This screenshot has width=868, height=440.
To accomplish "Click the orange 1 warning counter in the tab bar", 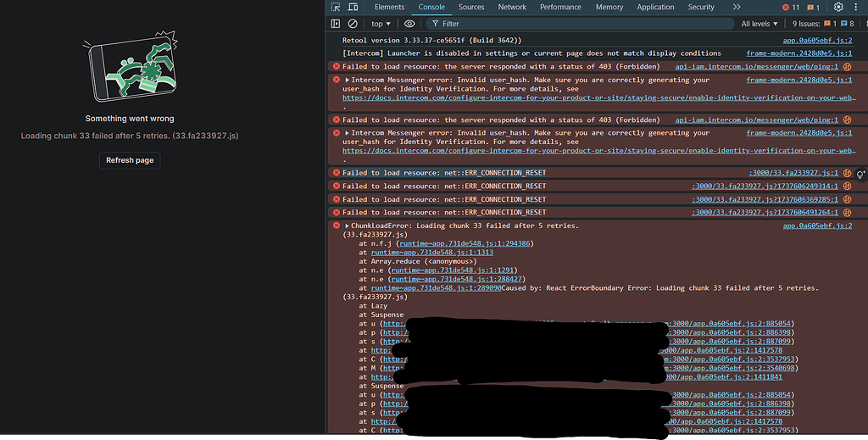I will [813, 7].
